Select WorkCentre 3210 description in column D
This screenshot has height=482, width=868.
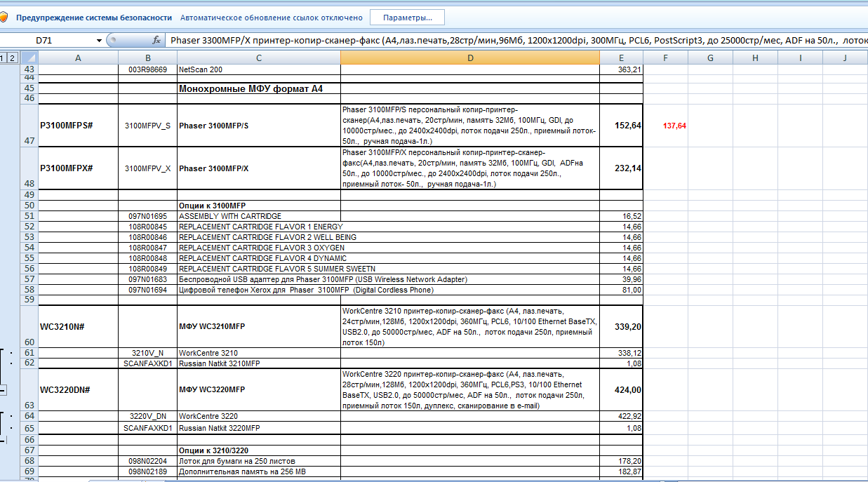[470, 326]
